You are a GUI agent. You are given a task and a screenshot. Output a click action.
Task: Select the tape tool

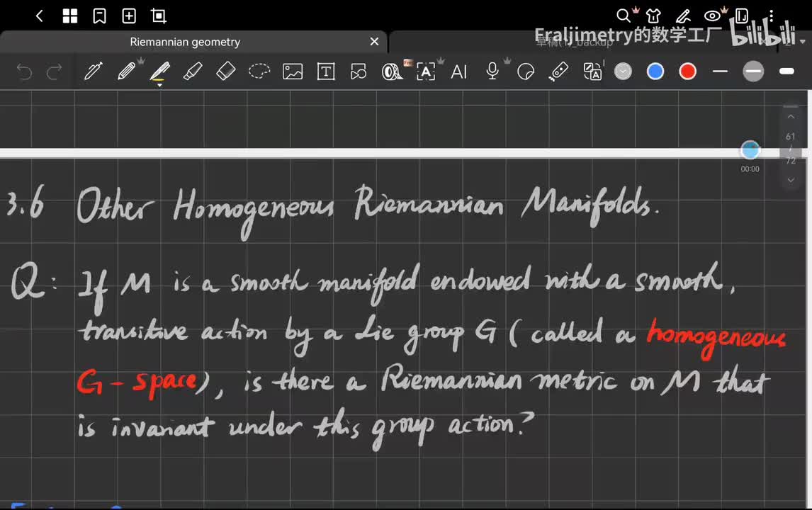pyautogui.click(x=392, y=72)
